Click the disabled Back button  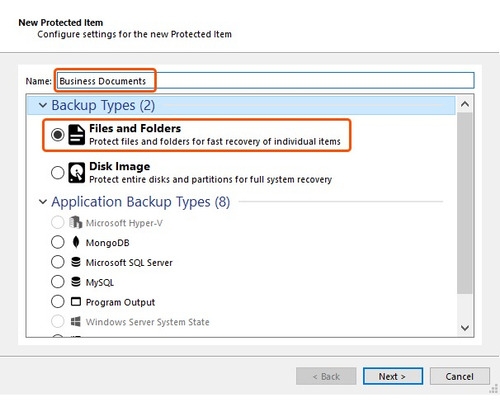(326, 376)
